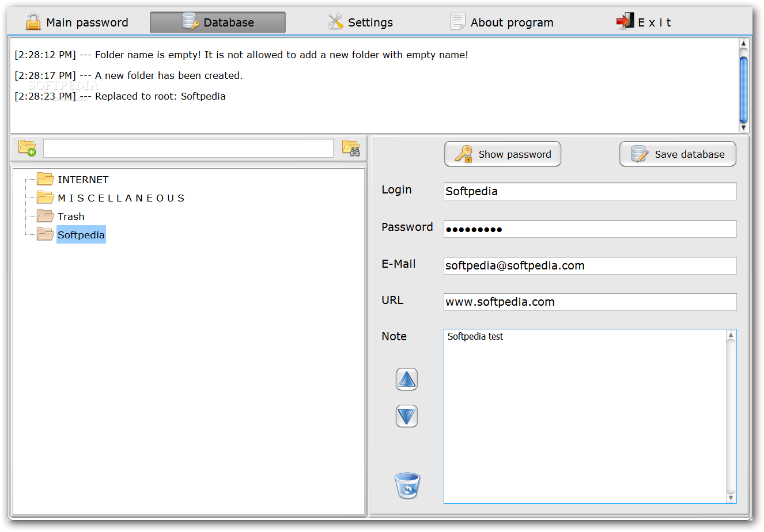Select the MISCELLANEOUS folder label
Viewport: 764px width, 532px height.
tap(121, 198)
